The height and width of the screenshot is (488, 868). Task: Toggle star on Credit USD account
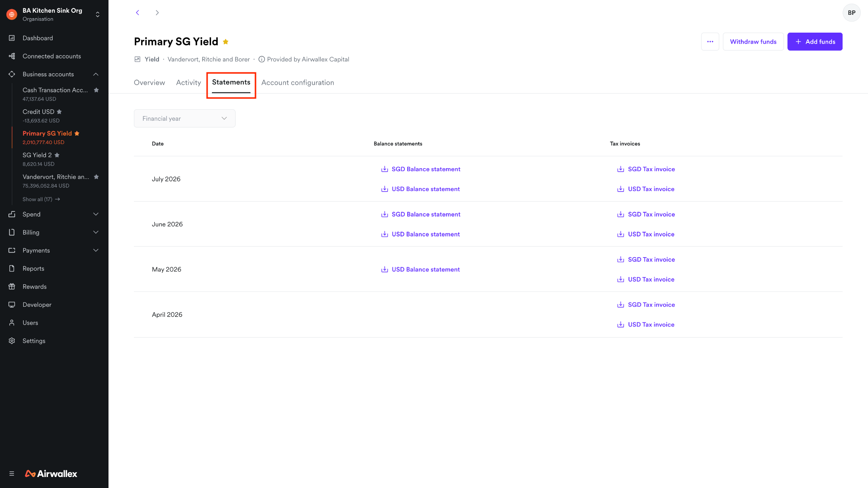pos(59,112)
